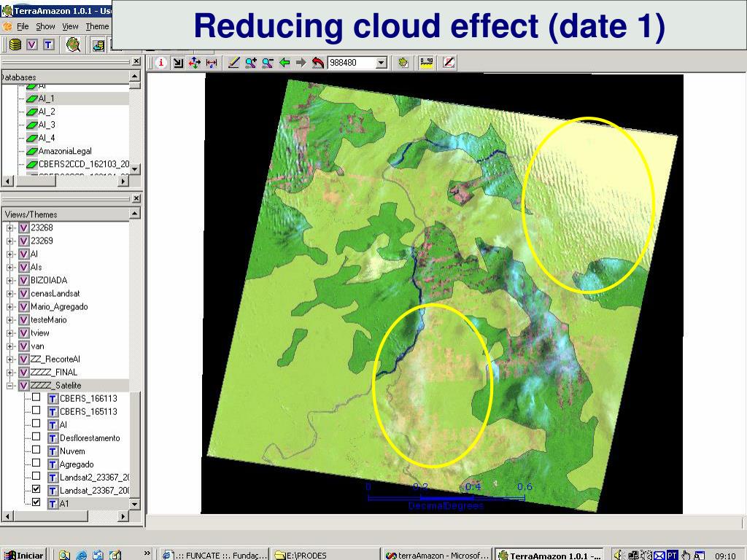Viewport: 747px width, 560px height.
Task: Click the Views/Themes horizontal scroll right arrow
Action: tap(123, 516)
